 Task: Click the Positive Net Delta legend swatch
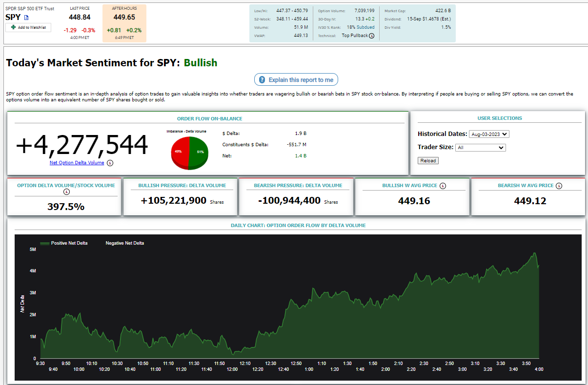pyautogui.click(x=44, y=243)
